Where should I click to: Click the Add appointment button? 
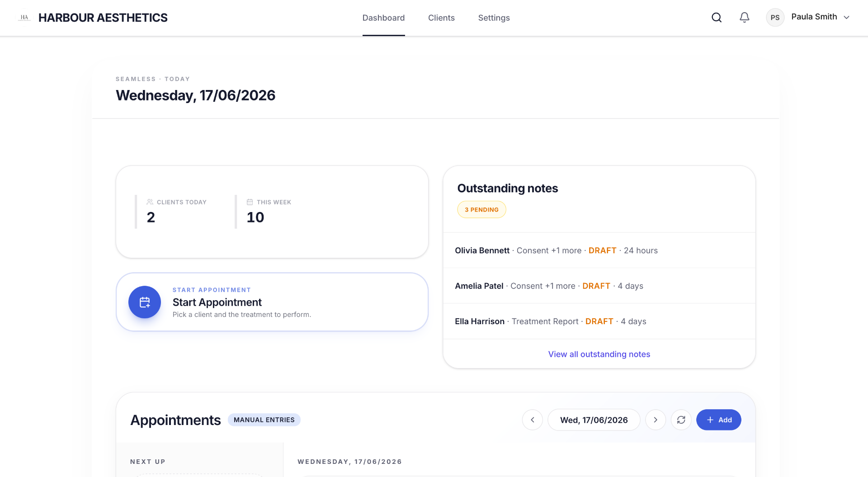[718, 420]
